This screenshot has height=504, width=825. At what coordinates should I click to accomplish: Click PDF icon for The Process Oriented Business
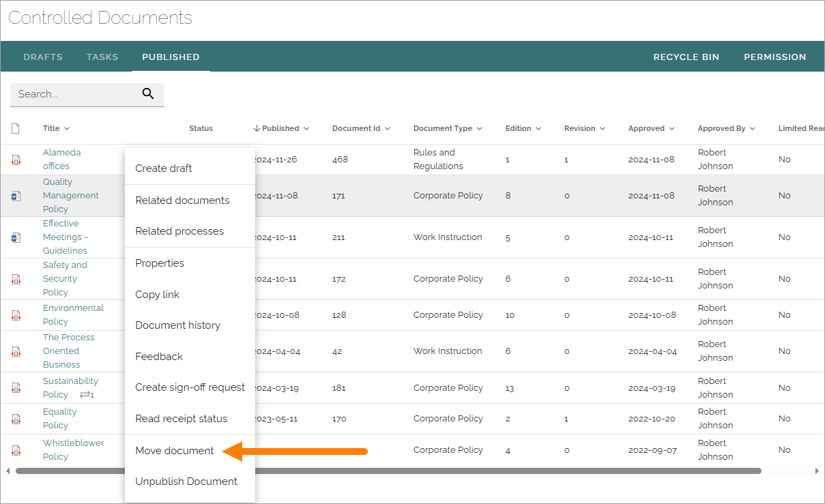tap(16, 351)
